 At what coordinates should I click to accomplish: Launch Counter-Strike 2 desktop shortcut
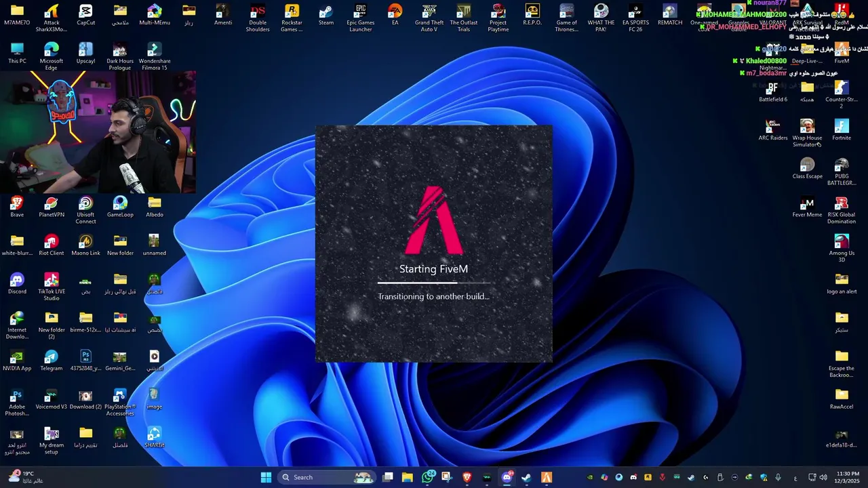pos(842,95)
